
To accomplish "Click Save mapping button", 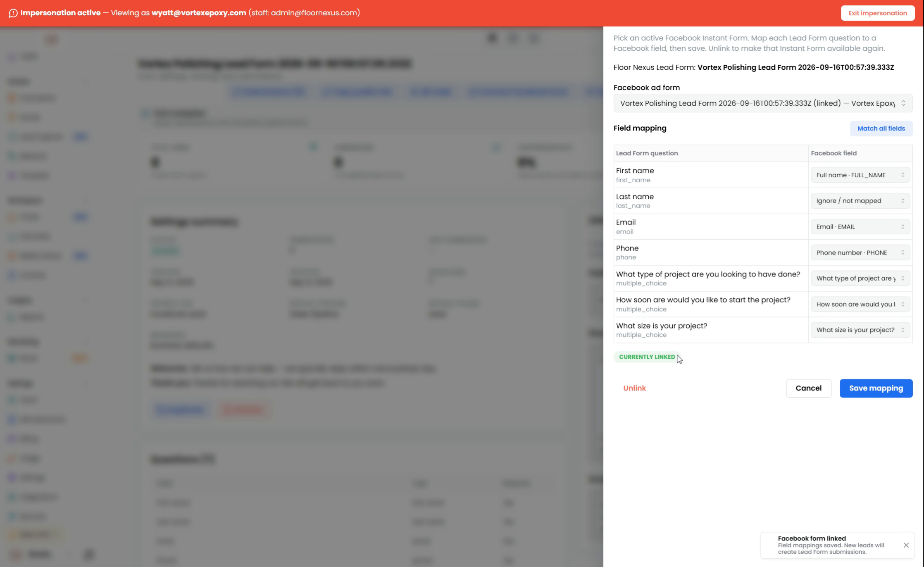I will [x=876, y=388].
